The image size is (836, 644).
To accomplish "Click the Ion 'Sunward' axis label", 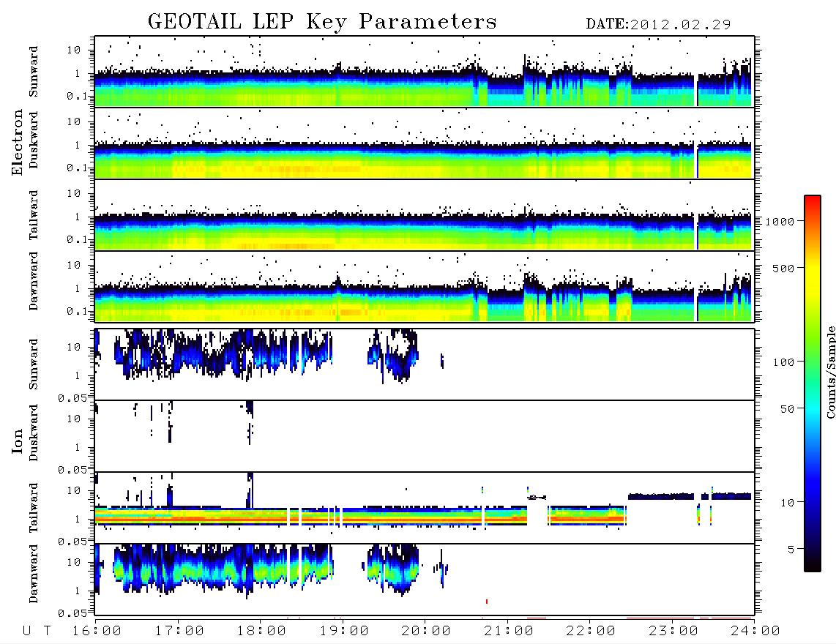I will coord(33,364).
